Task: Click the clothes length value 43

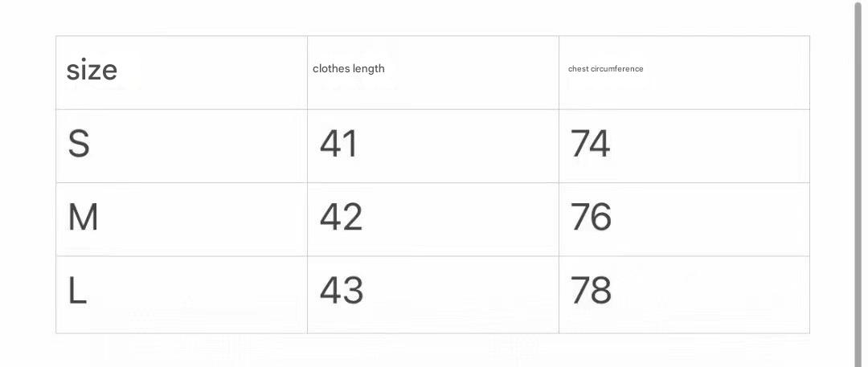Action: click(341, 291)
